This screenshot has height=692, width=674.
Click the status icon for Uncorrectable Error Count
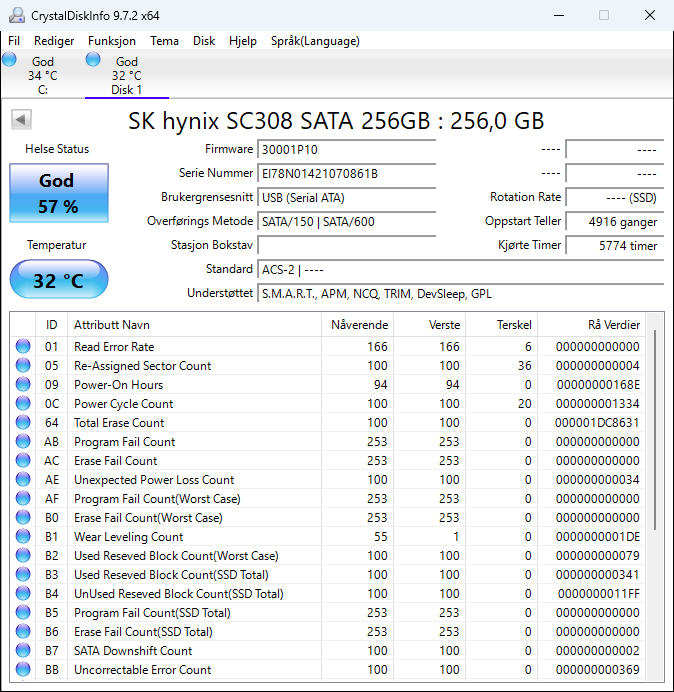(23, 669)
